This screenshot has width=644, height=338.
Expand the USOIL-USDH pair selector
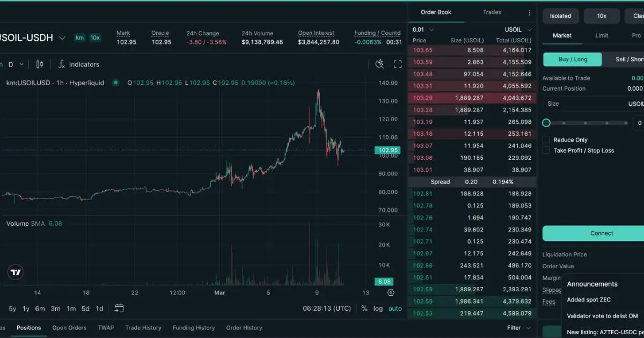click(62, 38)
